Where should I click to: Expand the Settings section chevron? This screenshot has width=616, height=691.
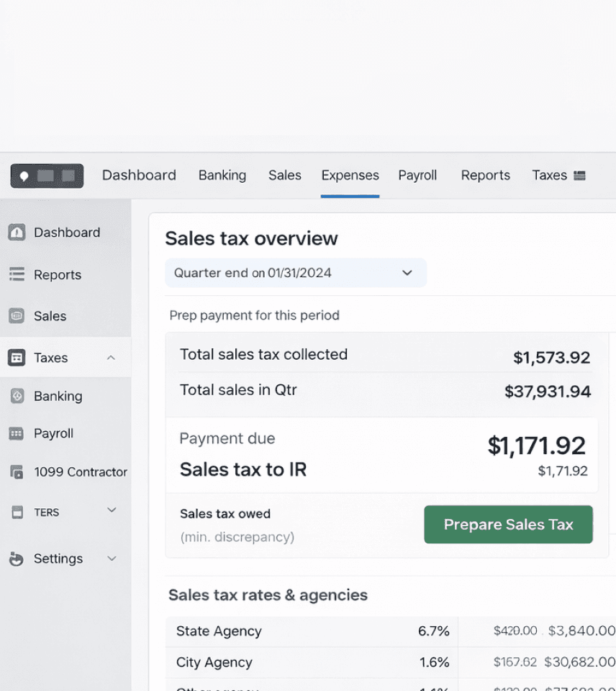click(x=112, y=559)
